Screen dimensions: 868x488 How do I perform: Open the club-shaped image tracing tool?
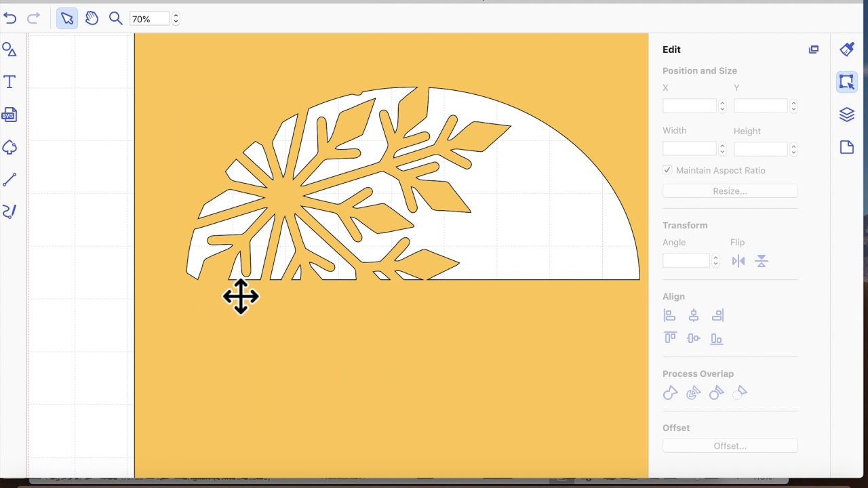[9, 147]
